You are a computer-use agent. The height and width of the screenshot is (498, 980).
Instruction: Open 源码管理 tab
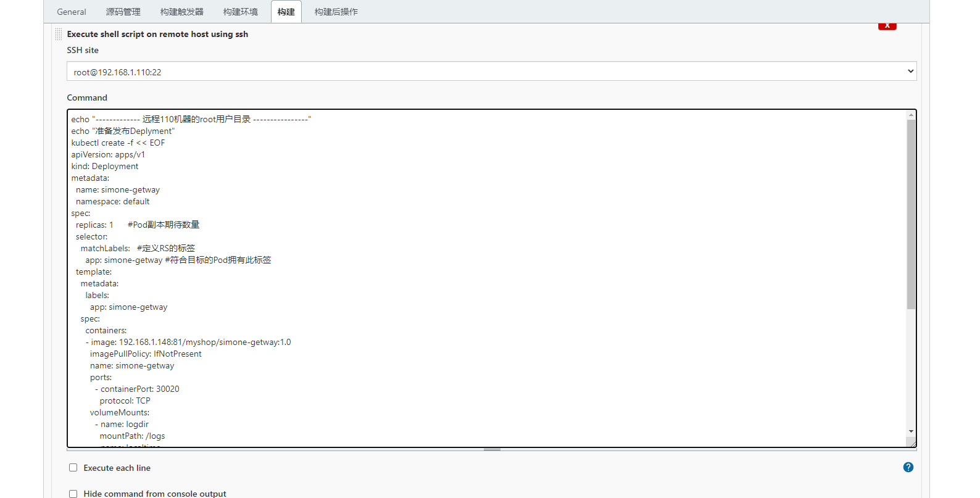pos(123,12)
